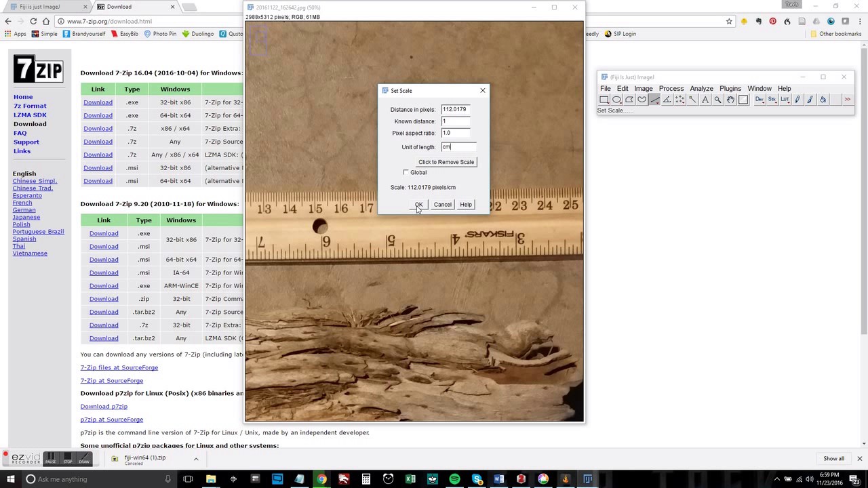Select the Straight Line tool
Viewport: 868px width, 488px height.
pos(654,100)
